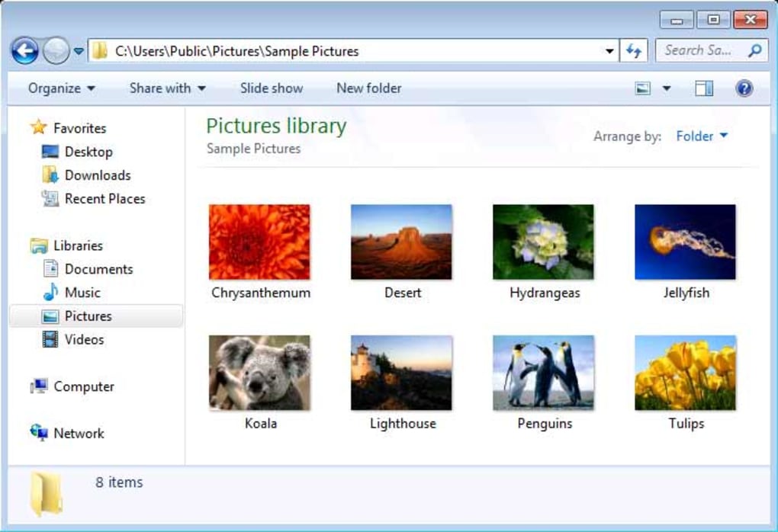
Task: Expand the Share with dropdown
Action: click(x=166, y=88)
